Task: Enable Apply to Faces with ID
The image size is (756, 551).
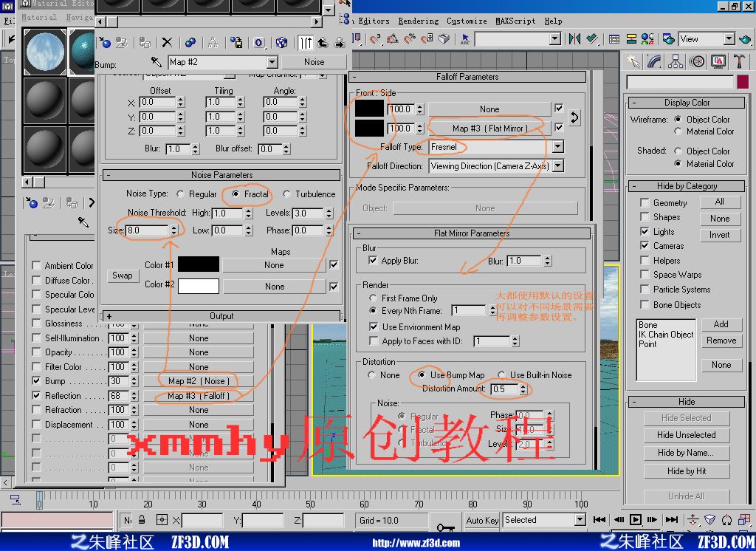Action: [373, 341]
